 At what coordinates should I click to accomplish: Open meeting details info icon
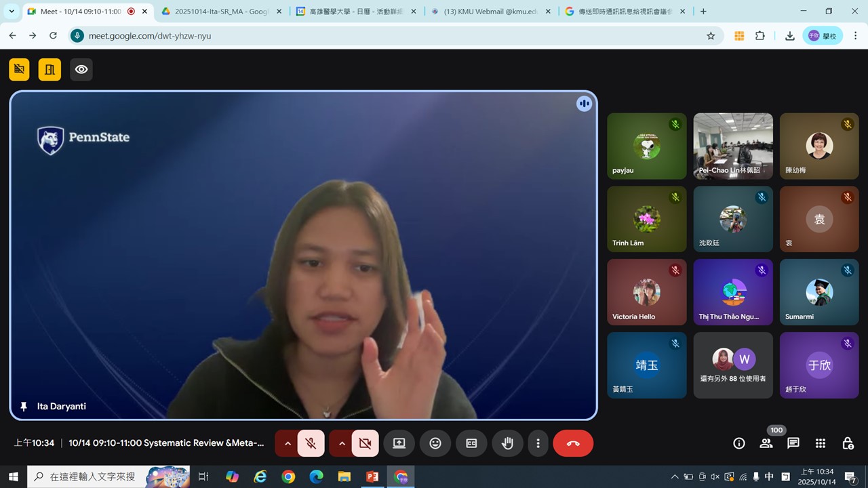739,443
